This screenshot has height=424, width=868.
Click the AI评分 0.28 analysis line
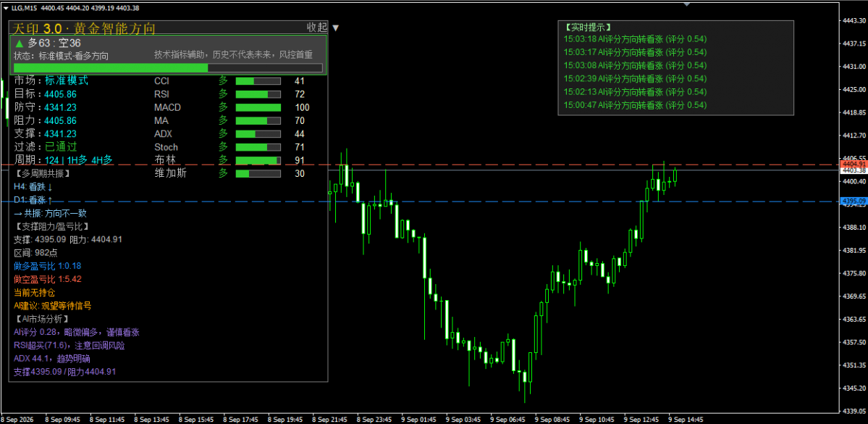77,333
